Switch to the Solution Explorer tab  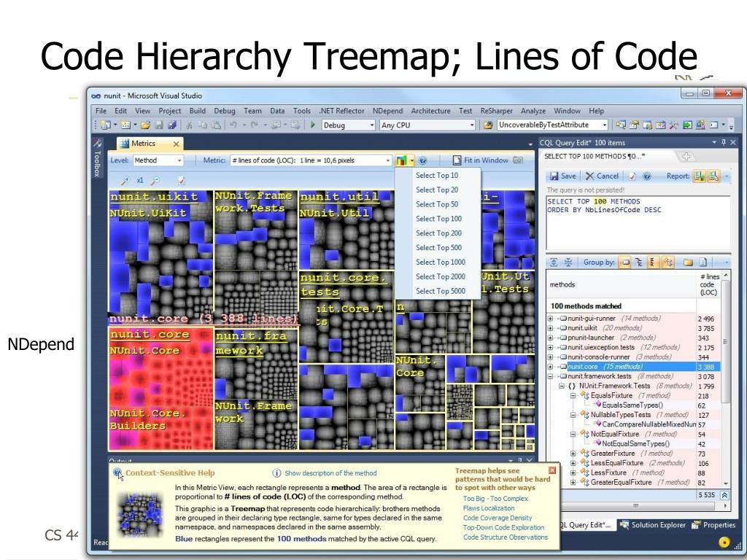tap(653, 525)
